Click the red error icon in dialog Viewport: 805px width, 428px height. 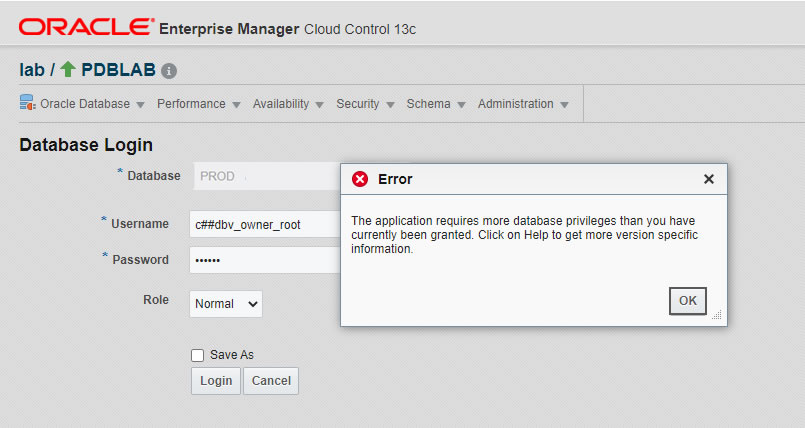point(360,179)
